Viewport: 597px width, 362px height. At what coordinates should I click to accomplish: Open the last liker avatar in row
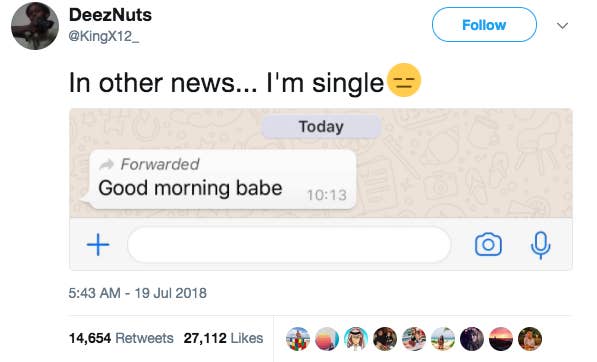point(530,338)
